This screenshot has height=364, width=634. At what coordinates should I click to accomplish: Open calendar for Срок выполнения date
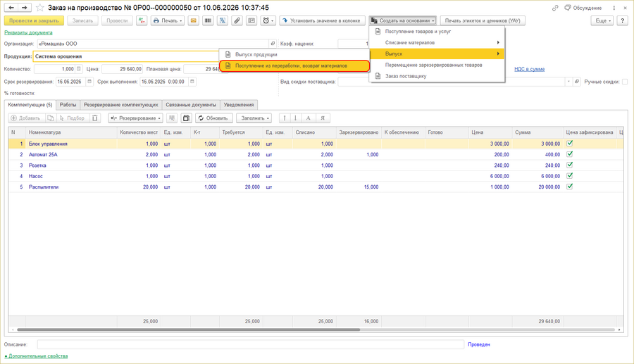coord(192,82)
